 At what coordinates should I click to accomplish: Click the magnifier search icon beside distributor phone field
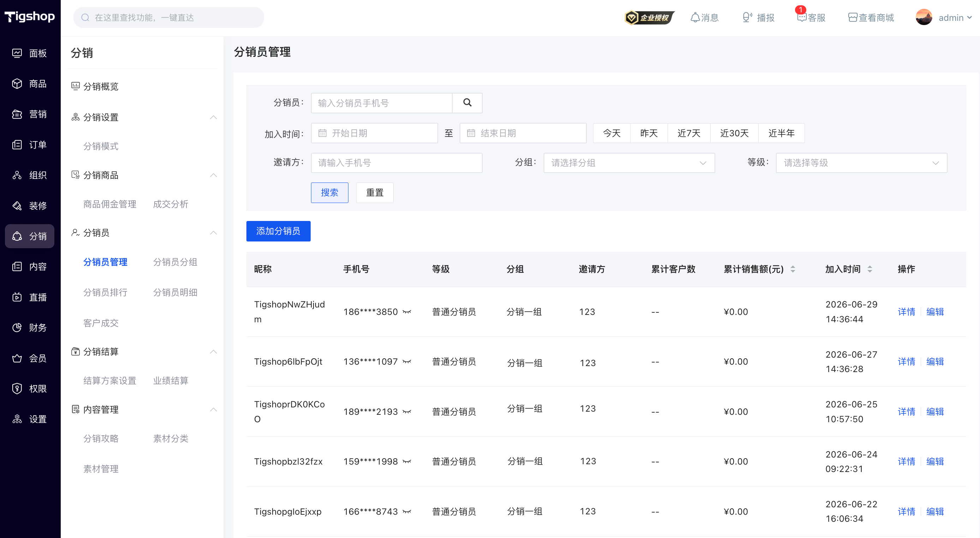click(467, 103)
